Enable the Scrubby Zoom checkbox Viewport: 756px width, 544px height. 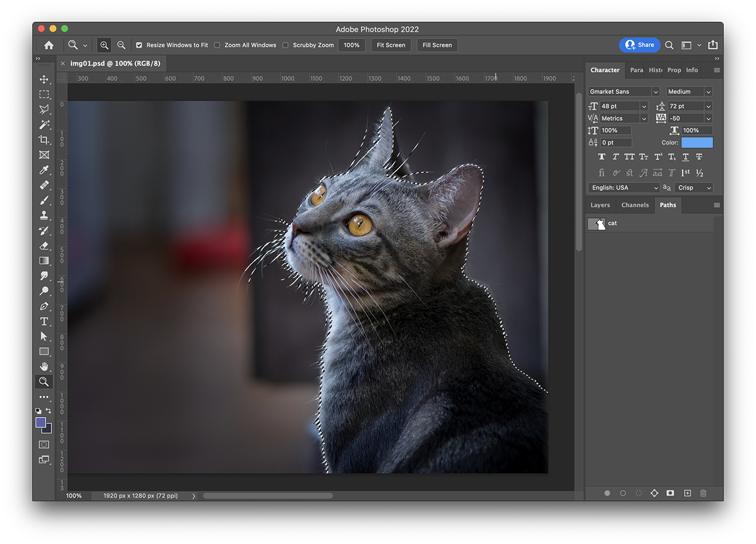point(286,45)
